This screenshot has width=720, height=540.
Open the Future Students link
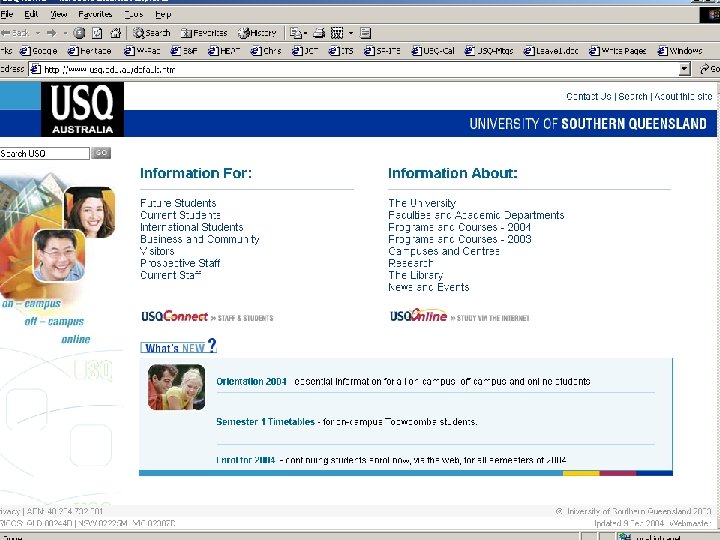click(x=178, y=203)
